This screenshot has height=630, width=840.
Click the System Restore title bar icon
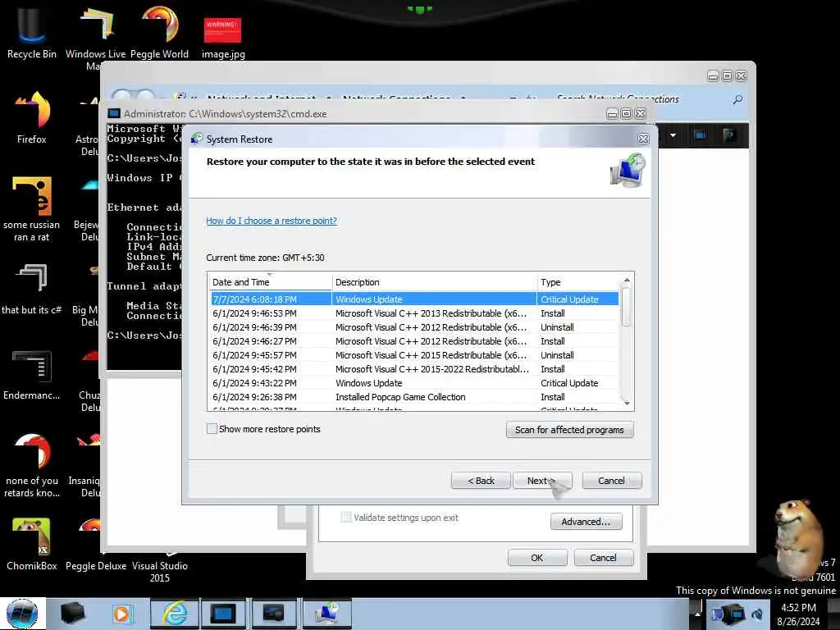197,139
